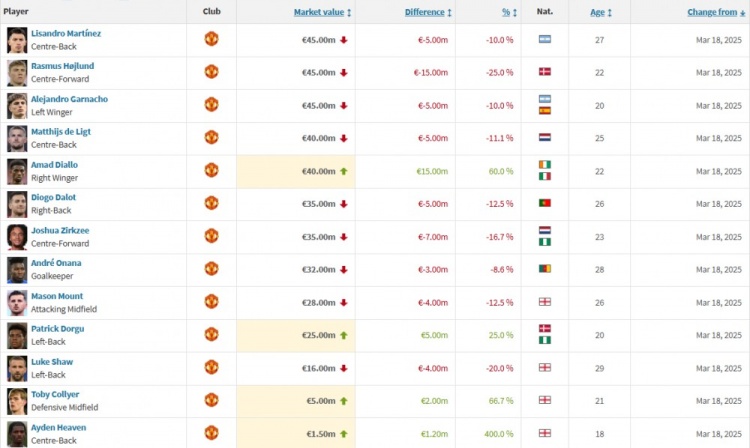Click Cameroon flag for André Onana

pos(544,269)
